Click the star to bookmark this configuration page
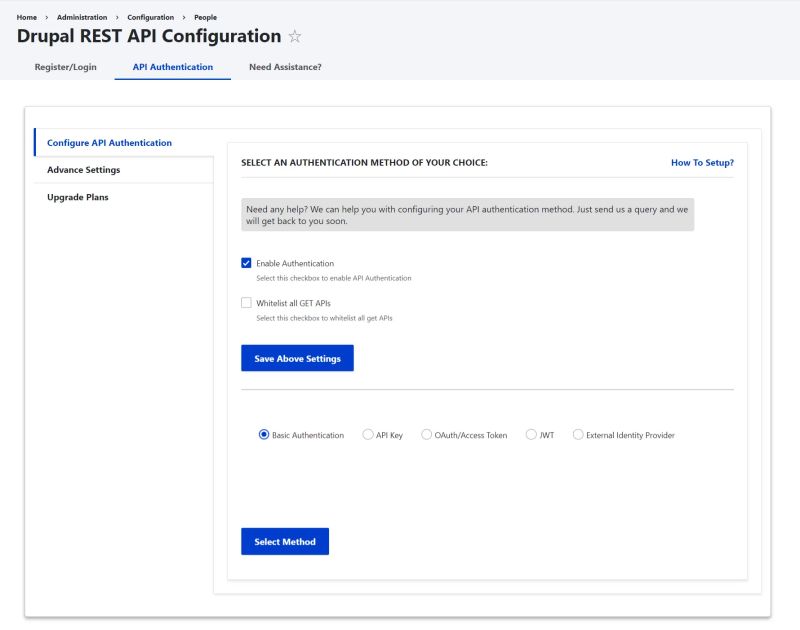 pyautogui.click(x=294, y=36)
